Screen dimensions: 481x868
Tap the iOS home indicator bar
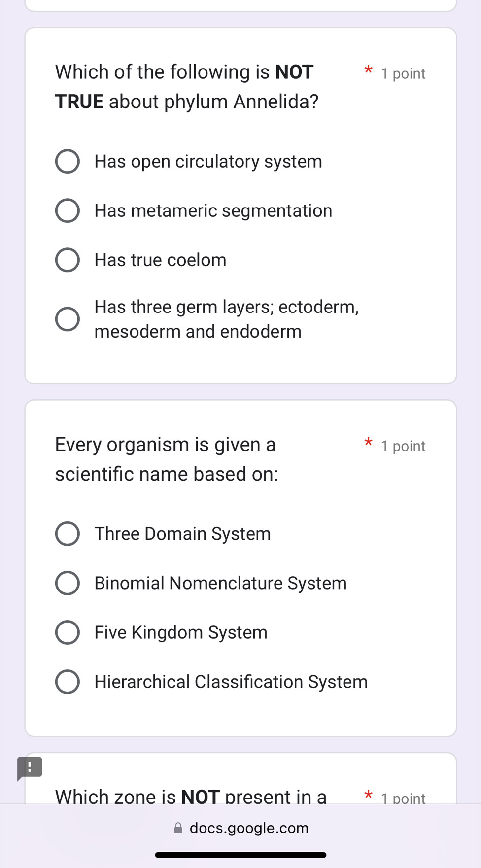tap(240, 855)
